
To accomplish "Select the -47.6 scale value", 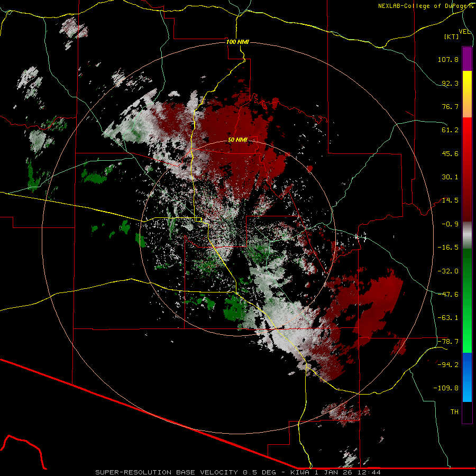I will click(448, 295).
